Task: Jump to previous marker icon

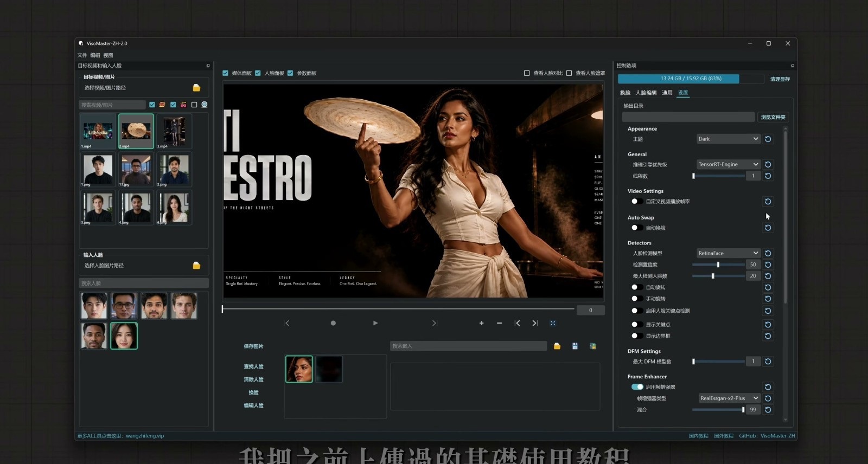Action: [518, 323]
